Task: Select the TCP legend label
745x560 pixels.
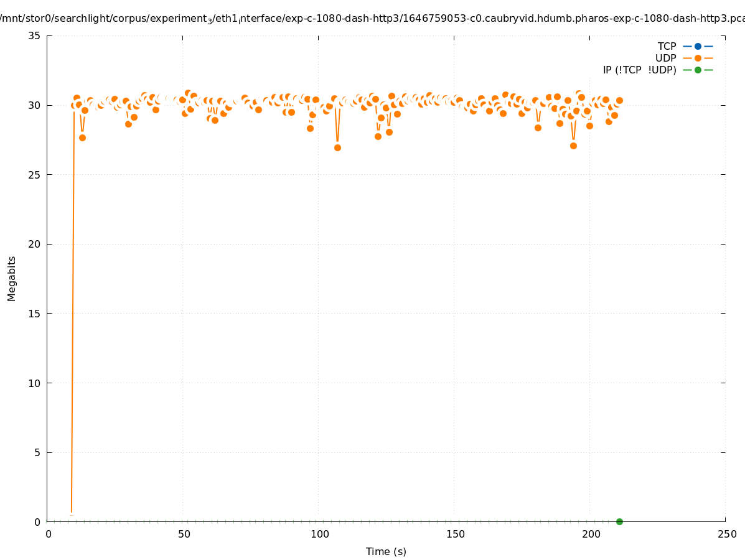Action: 667,46
